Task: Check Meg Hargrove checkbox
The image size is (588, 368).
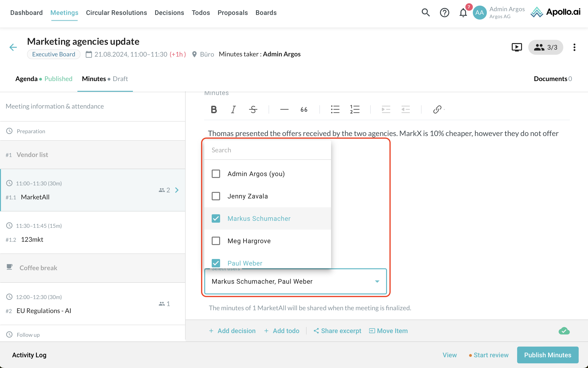Action: pos(216,241)
